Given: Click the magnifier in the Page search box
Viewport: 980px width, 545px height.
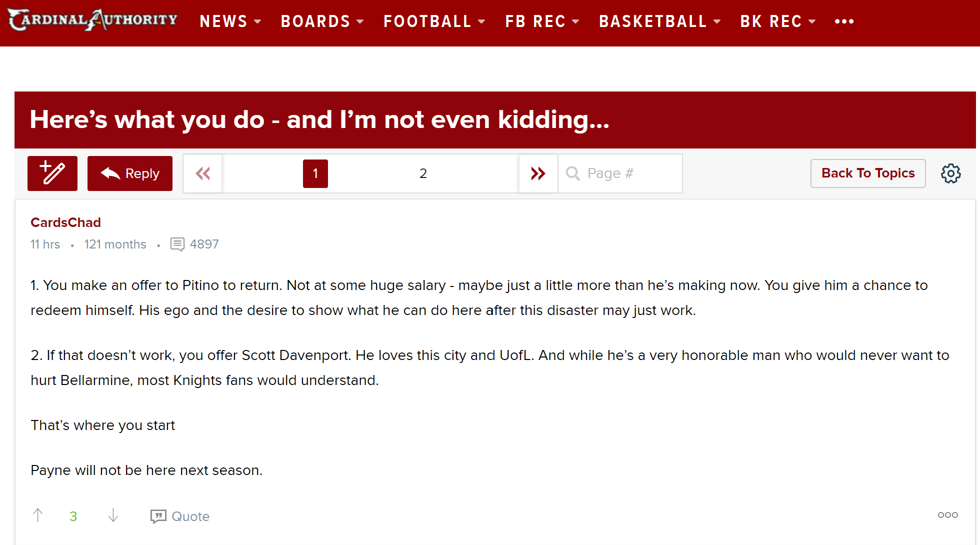Looking at the screenshot, I should coord(573,173).
